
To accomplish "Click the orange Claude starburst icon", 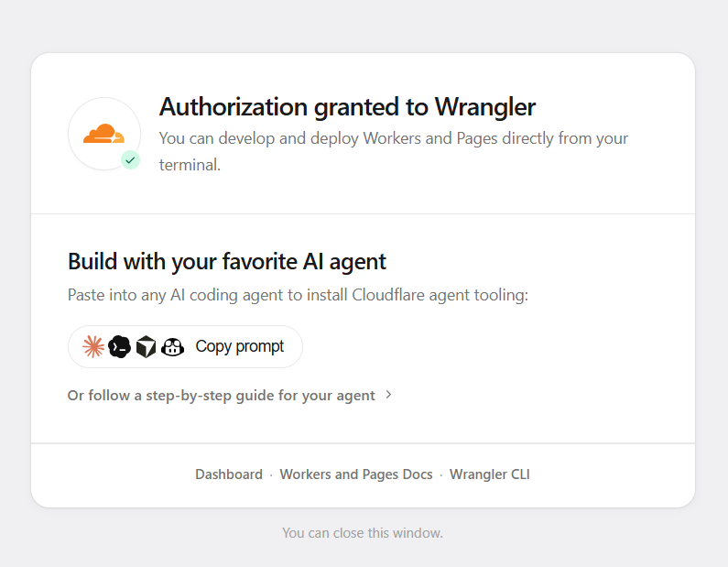I will coord(93,347).
